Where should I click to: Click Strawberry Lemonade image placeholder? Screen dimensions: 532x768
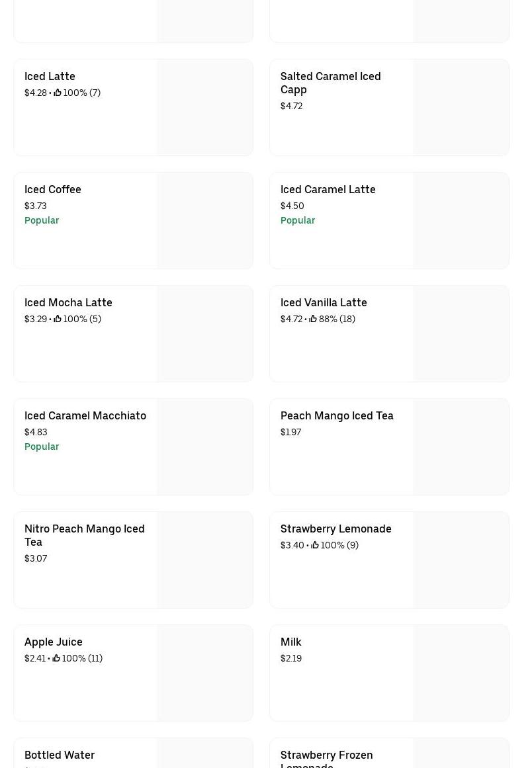[461, 560]
